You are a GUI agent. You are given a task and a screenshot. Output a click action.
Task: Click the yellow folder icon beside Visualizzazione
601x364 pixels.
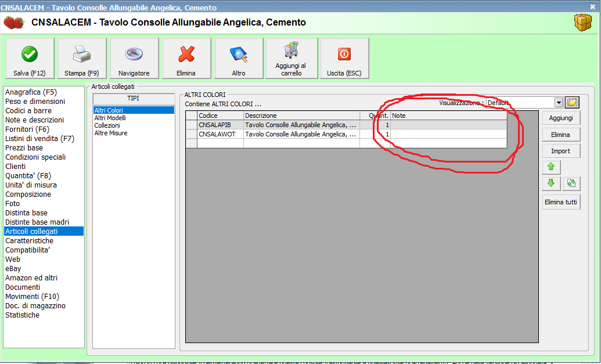572,103
